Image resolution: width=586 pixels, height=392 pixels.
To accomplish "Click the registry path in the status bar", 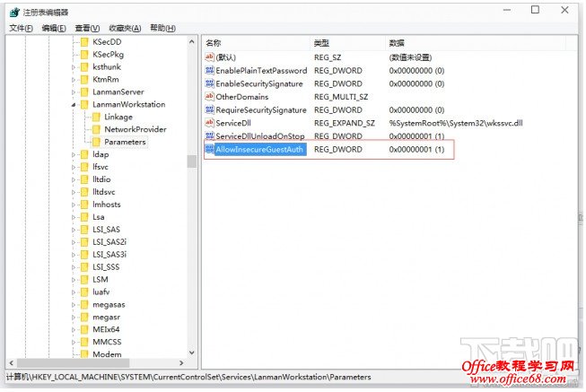I will pos(188,377).
